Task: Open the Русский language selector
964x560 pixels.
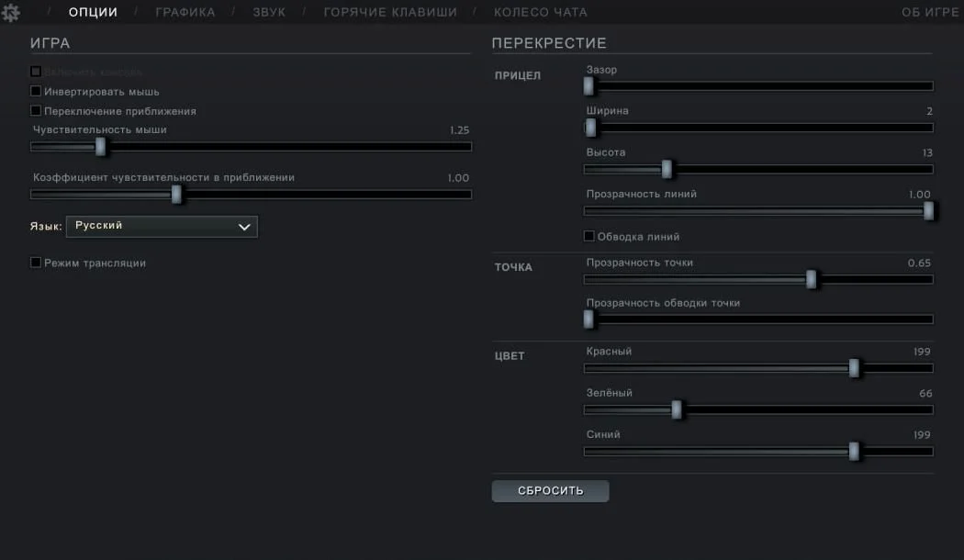Action: coord(162,226)
